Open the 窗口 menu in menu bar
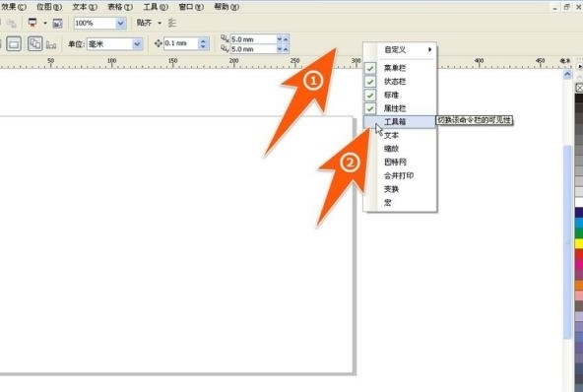 (191, 7)
